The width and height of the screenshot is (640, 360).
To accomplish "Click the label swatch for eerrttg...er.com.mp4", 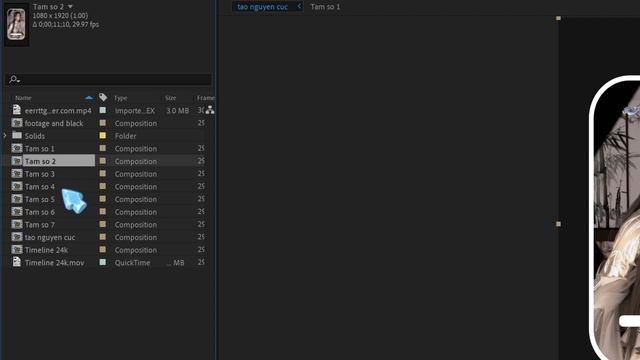I will 103,110.
